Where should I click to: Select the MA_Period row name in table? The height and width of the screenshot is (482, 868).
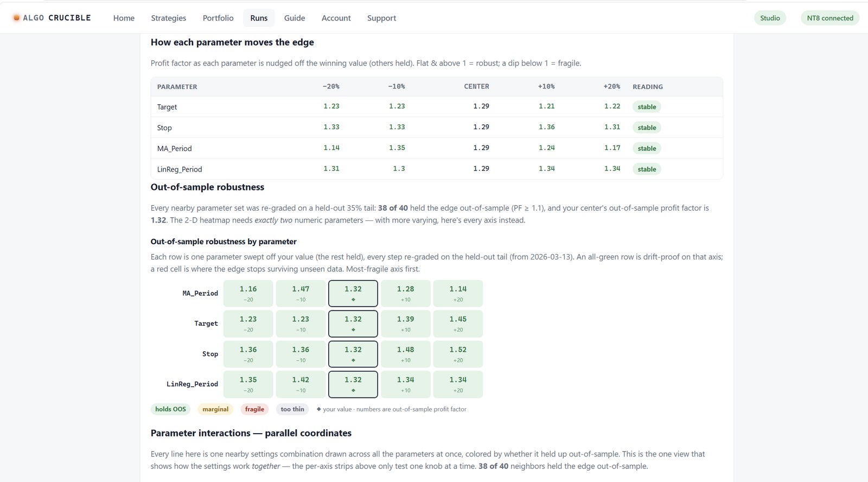click(174, 148)
